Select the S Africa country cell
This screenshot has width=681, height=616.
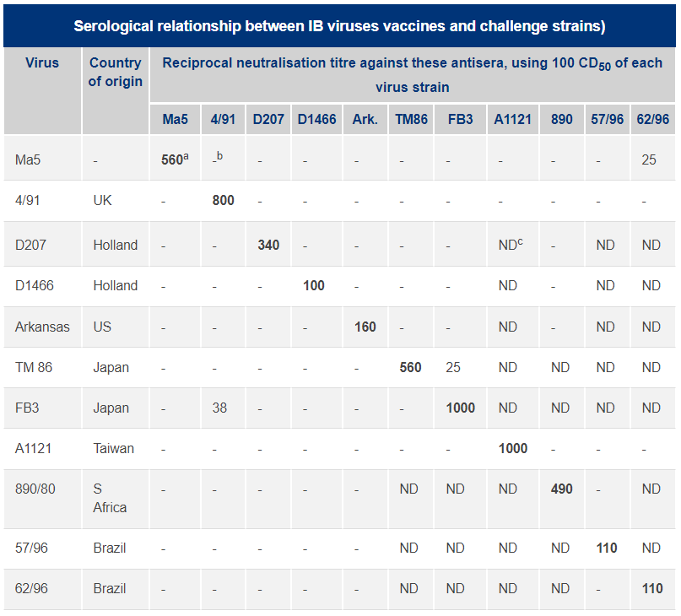point(110,498)
